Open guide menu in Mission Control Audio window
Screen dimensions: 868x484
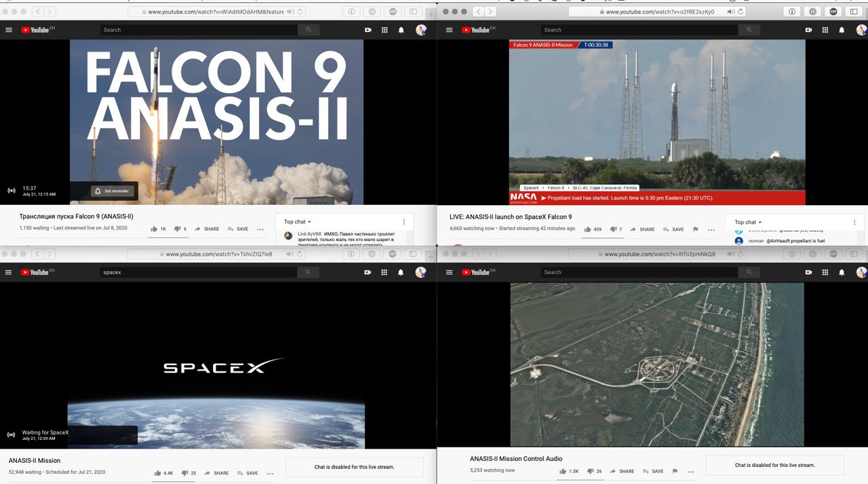(x=450, y=272)
